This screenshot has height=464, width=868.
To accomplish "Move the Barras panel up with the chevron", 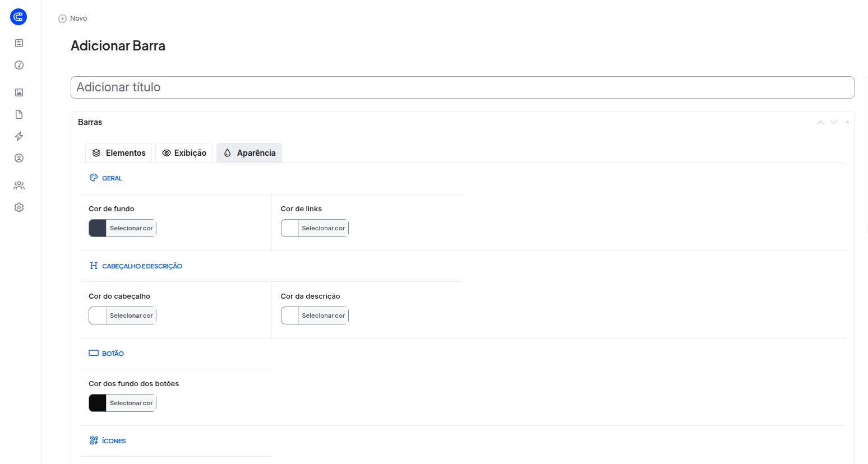I will click(x=820, y=122).
